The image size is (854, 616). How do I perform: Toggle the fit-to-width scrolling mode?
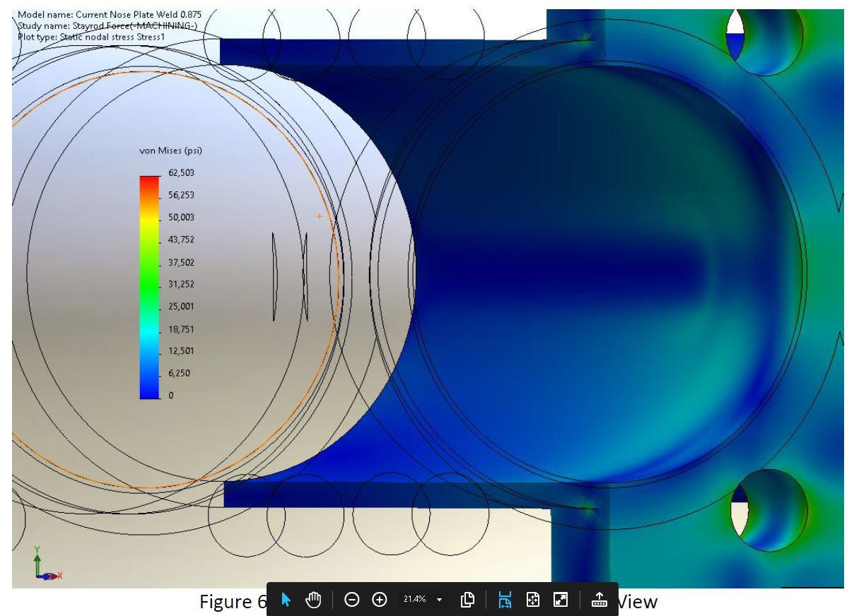505,600
